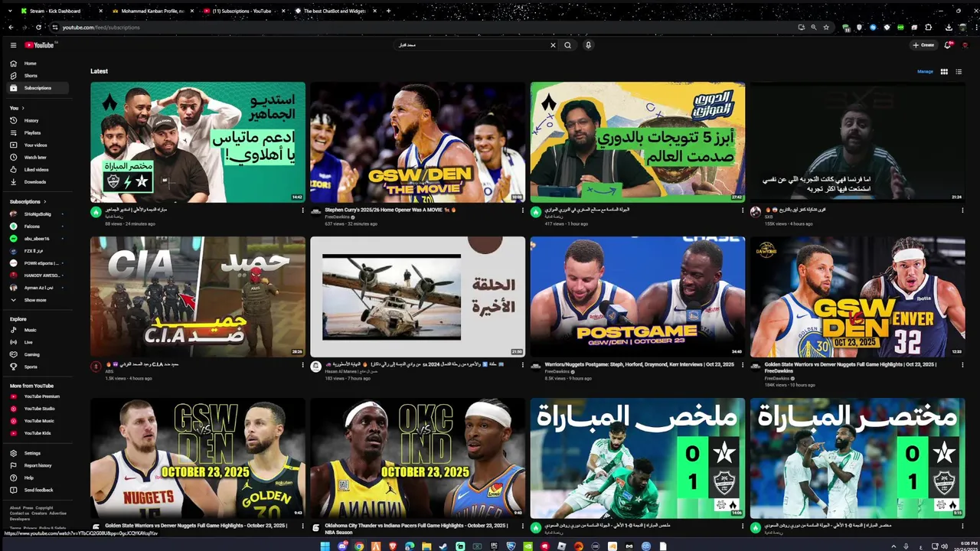Go back in browser history
The image size is (980, 551).
(11, 27)
